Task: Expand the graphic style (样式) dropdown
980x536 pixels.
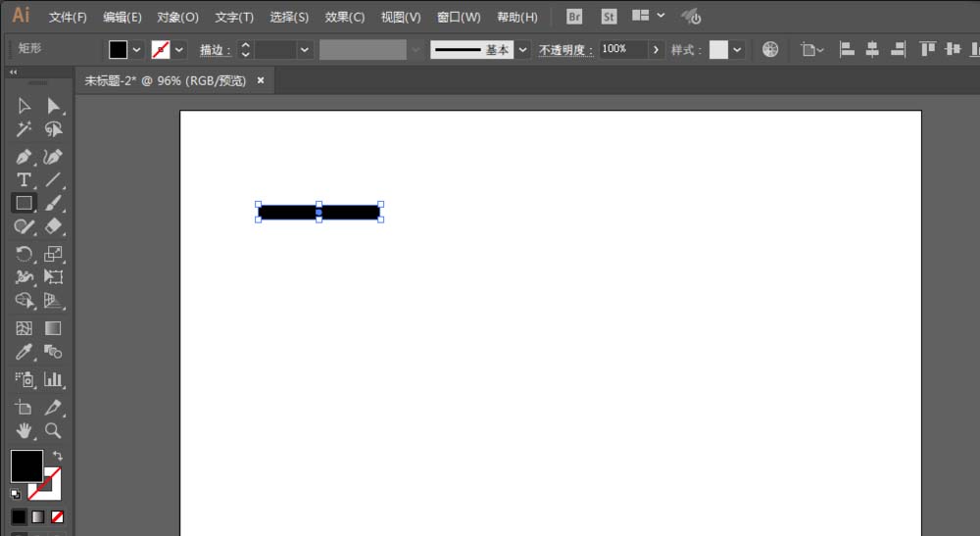Action: click(737, 50)
